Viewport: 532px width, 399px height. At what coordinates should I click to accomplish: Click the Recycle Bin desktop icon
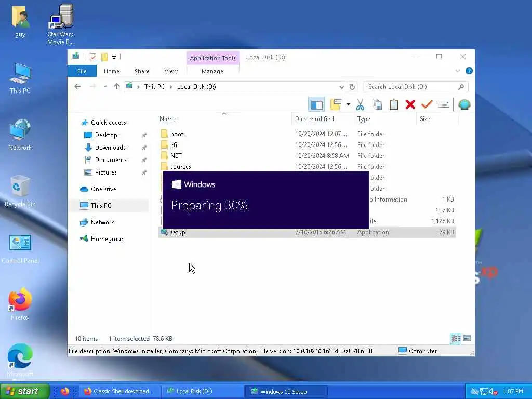coord(20,191)
